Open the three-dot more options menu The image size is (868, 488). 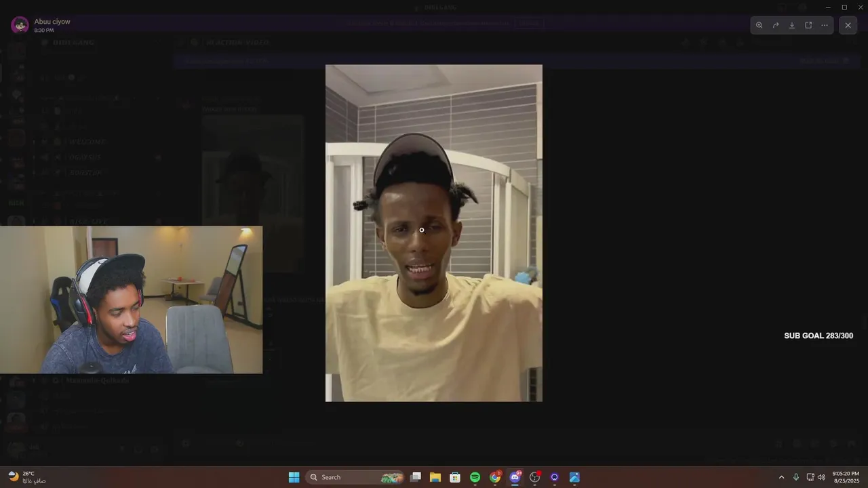coord(825,25)
